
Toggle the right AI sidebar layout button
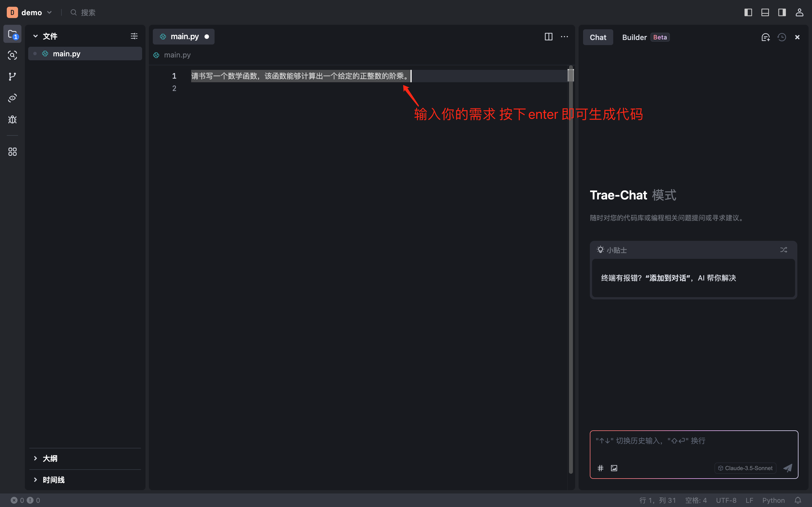[782, 12]
